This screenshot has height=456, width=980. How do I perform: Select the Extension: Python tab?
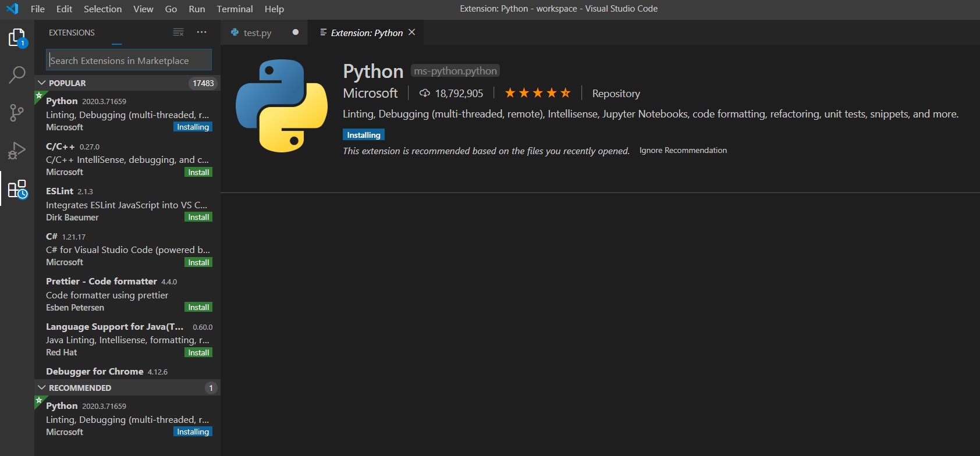pyautogui.click(x=367, y=33)
